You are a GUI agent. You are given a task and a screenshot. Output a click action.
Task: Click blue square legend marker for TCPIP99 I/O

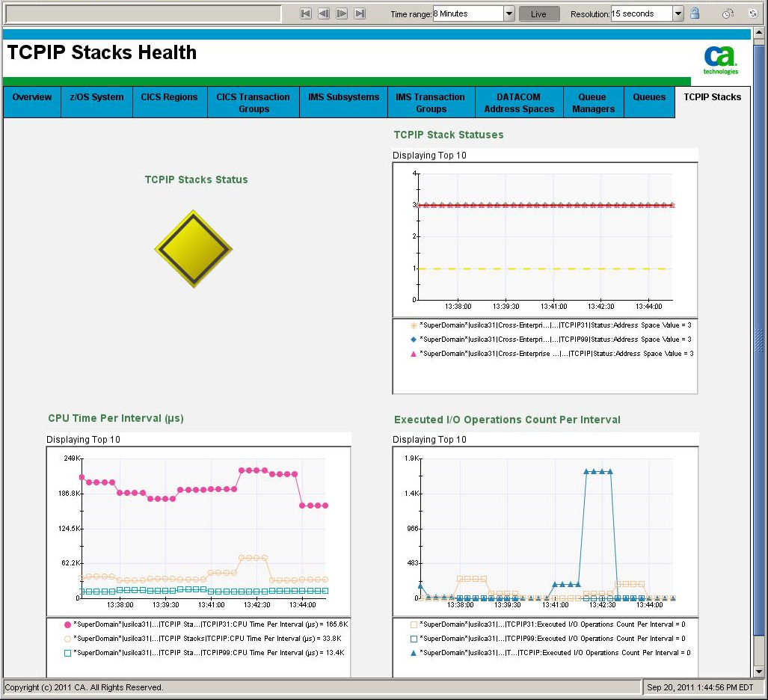click(x=414, y=639)
